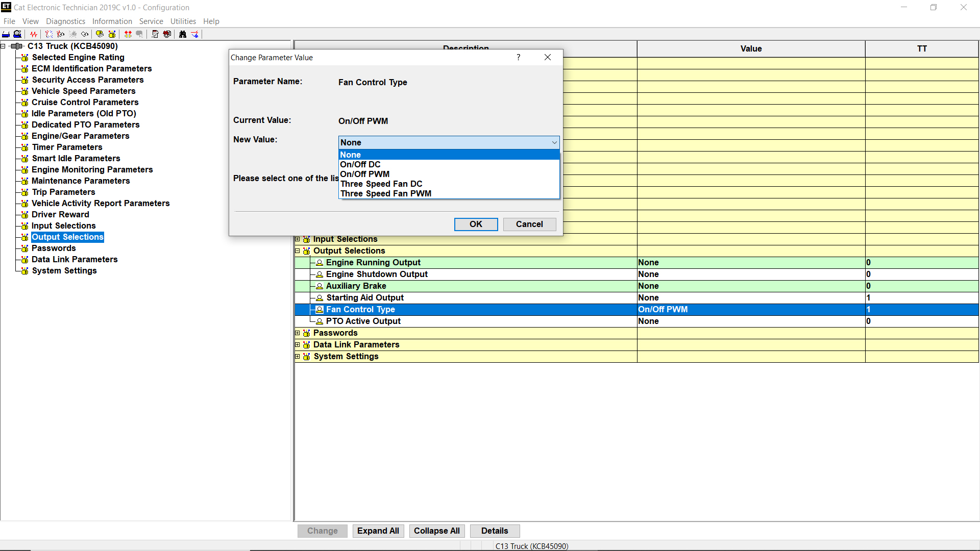The image size is (980, 551).
Task: Select the PTO Active Output row
Action: 363,321
